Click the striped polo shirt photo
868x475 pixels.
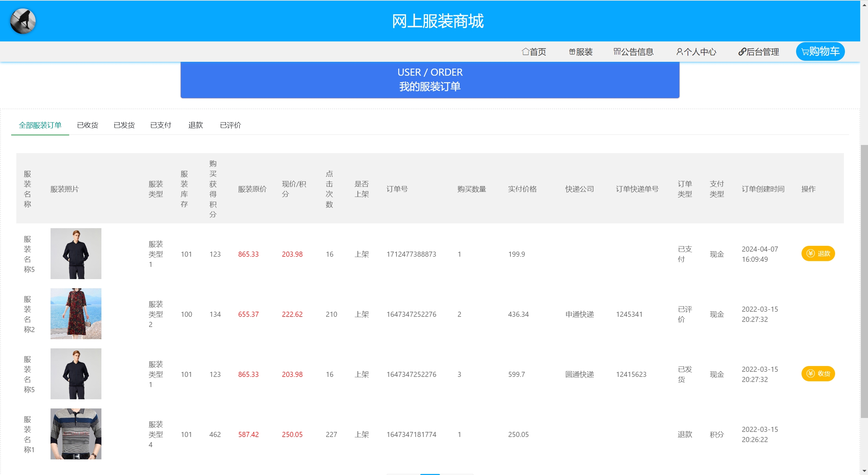click(76, 434)
